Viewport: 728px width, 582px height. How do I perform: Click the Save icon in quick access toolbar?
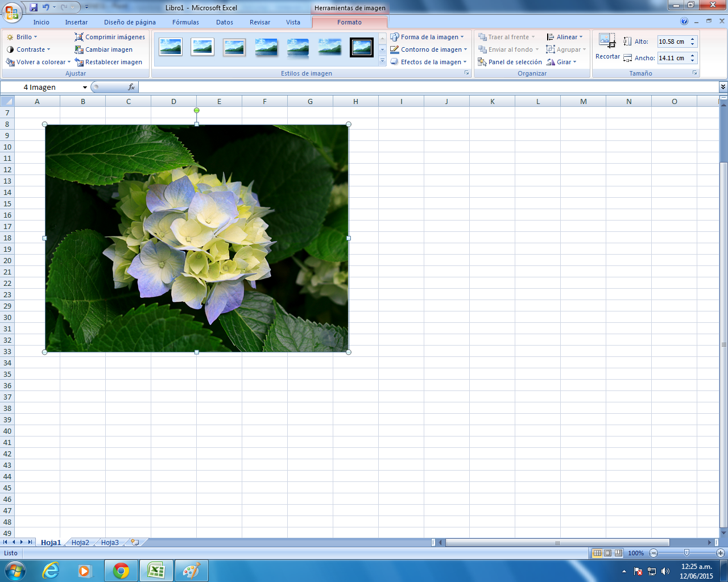click(x=34, y=7)
